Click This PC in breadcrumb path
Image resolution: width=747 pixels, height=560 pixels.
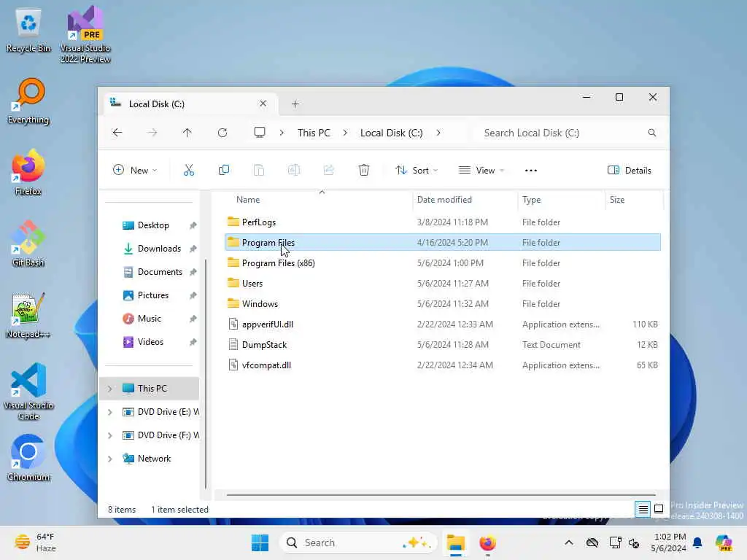[314, 133]
